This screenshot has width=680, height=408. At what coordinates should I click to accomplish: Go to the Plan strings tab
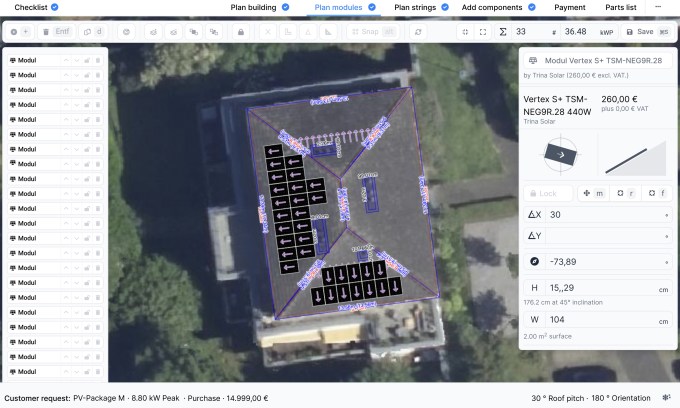tap(415, 7)
